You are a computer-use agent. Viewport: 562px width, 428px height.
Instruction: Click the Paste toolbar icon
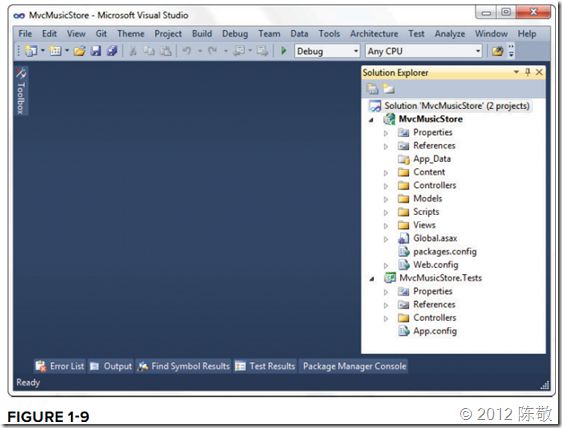point(165,51)
